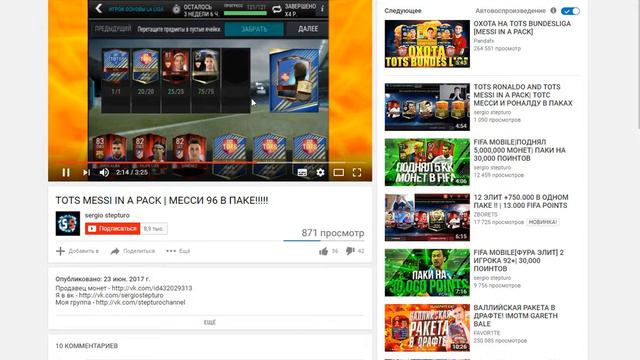Add video to playlist with Добавить в
This screenshot has width=640, height=360.
pos(78,251)
